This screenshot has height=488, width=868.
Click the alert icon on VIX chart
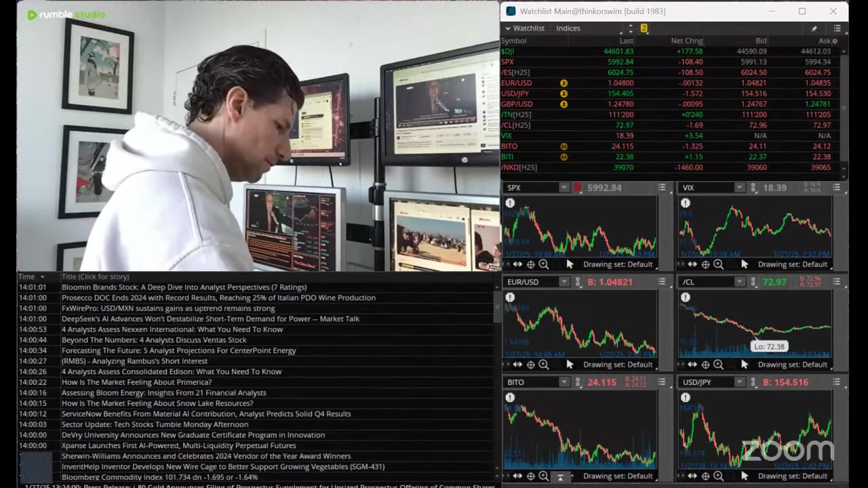click(x=686, y=203)
